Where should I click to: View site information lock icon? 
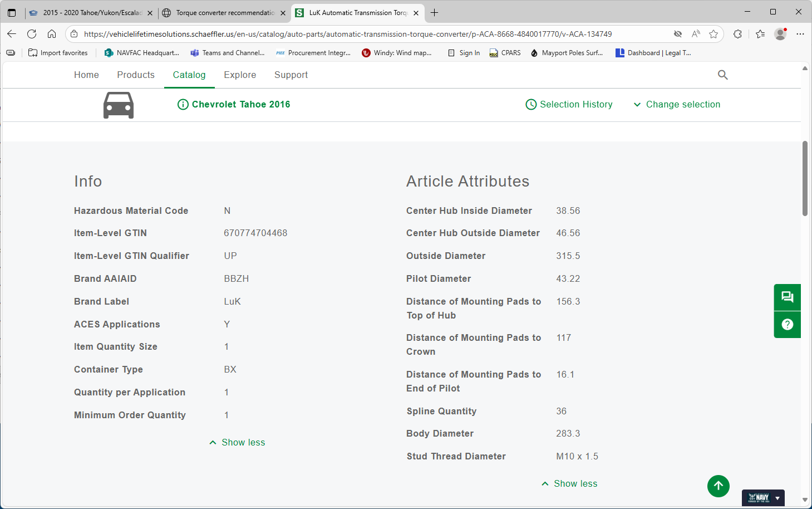(74, 34)
